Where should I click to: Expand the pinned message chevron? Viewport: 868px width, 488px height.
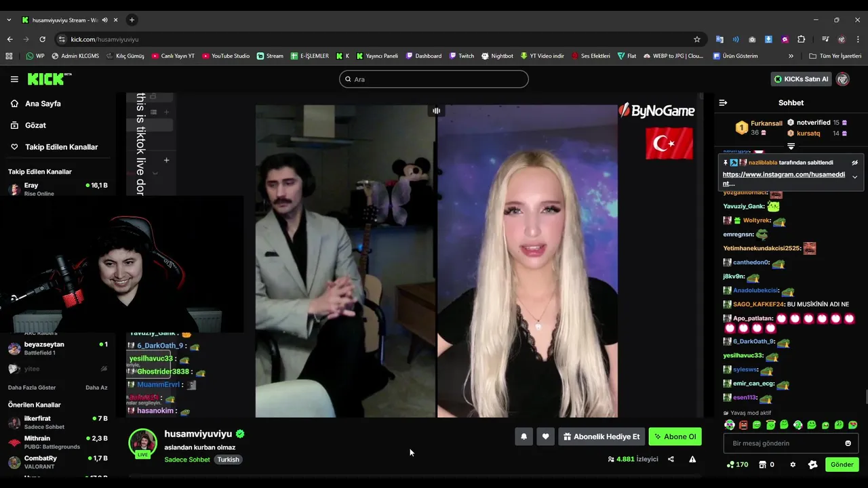point(854,177)
